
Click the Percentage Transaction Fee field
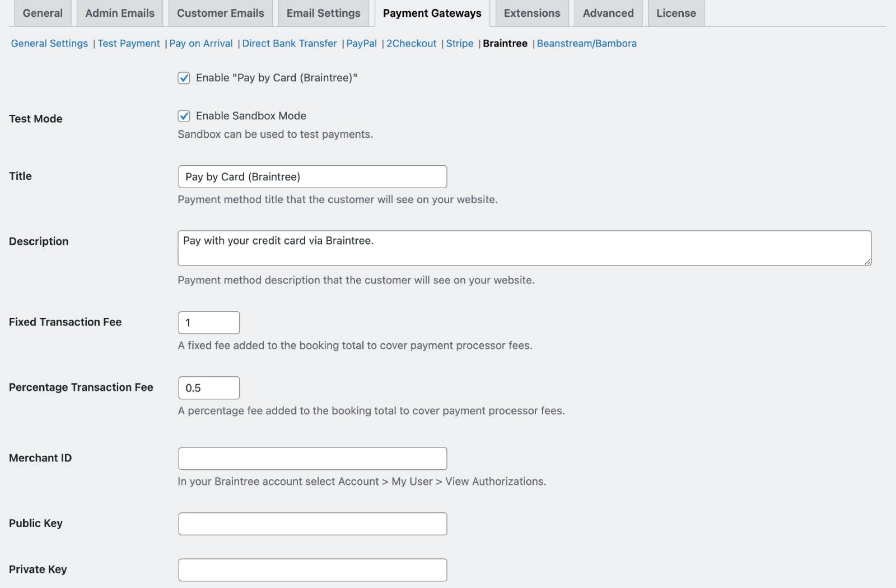point(209,388)
